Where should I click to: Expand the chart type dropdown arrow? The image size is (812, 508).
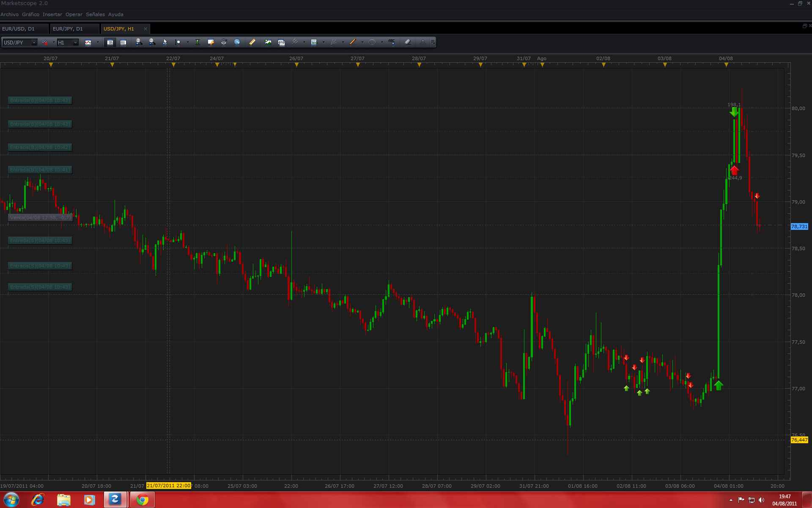click(x=98, y=42)
